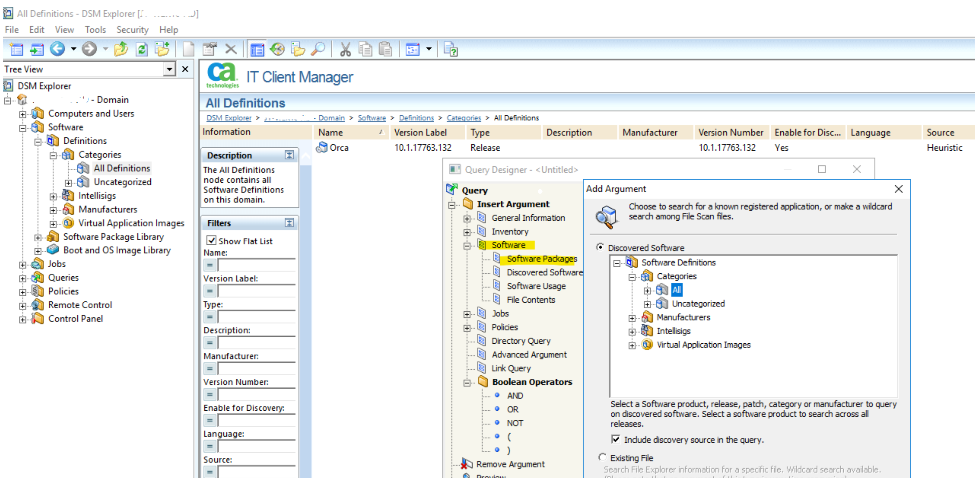The image size is (980, 484).
Task: Open the Tree View dropdown arrow
Action: point(169,69)
